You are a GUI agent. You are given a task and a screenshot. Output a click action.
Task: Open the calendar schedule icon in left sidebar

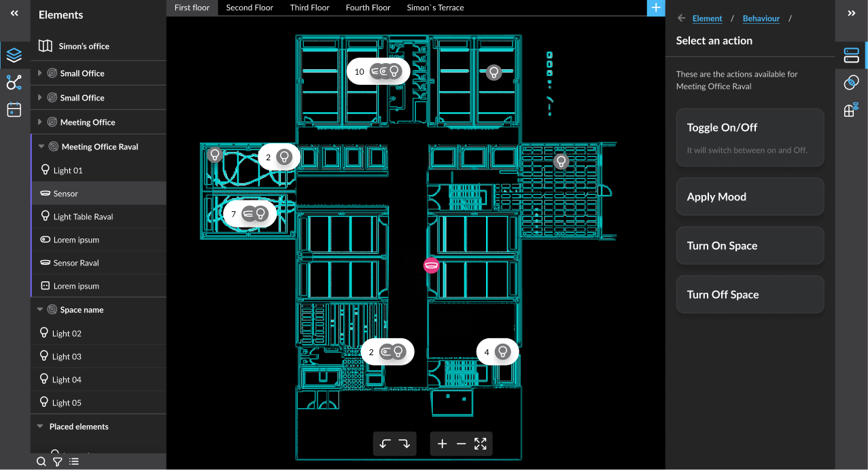point(14,109)
